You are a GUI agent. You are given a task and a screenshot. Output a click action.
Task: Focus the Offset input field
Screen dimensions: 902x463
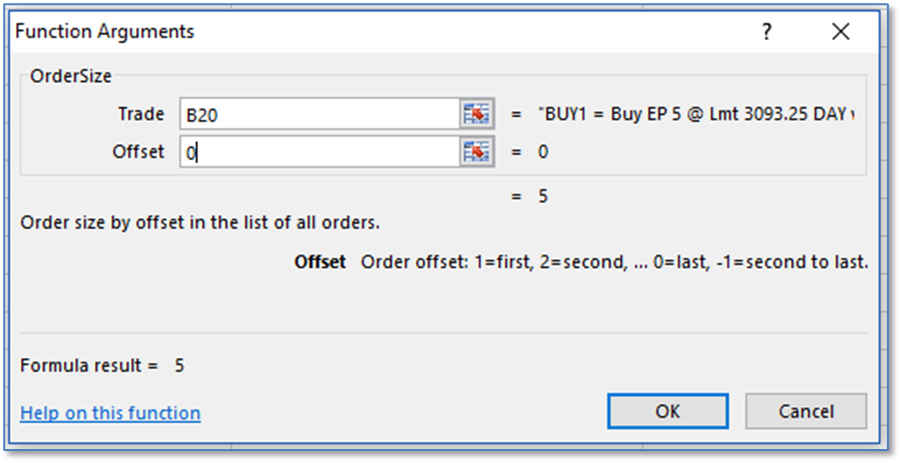click(x=318, y=152)
